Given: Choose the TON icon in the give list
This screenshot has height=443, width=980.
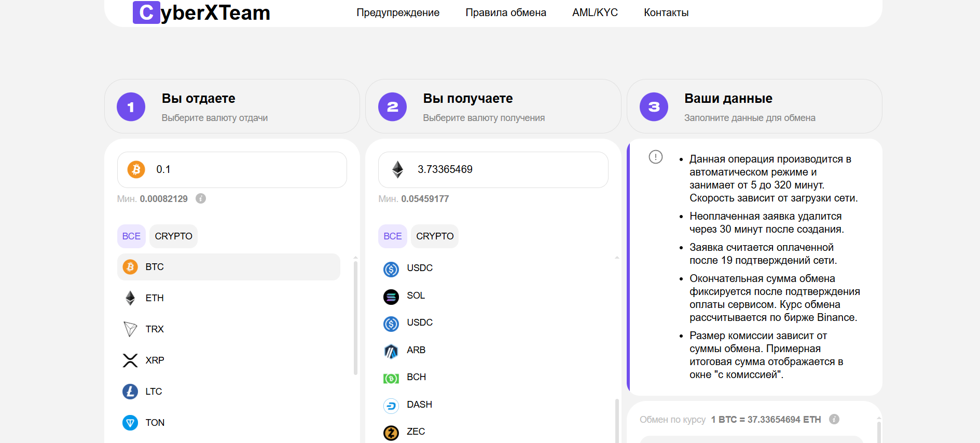Looking at the screenshot, I should point(130,423).
